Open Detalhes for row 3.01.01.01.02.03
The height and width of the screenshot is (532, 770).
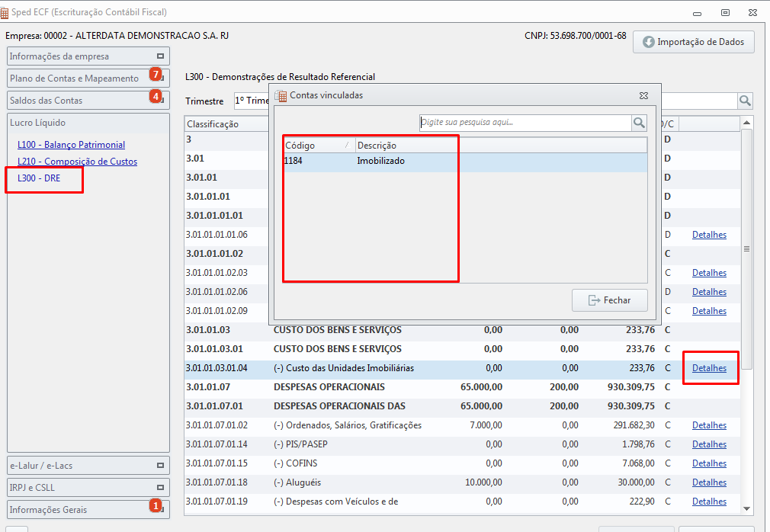pos(709,273)
